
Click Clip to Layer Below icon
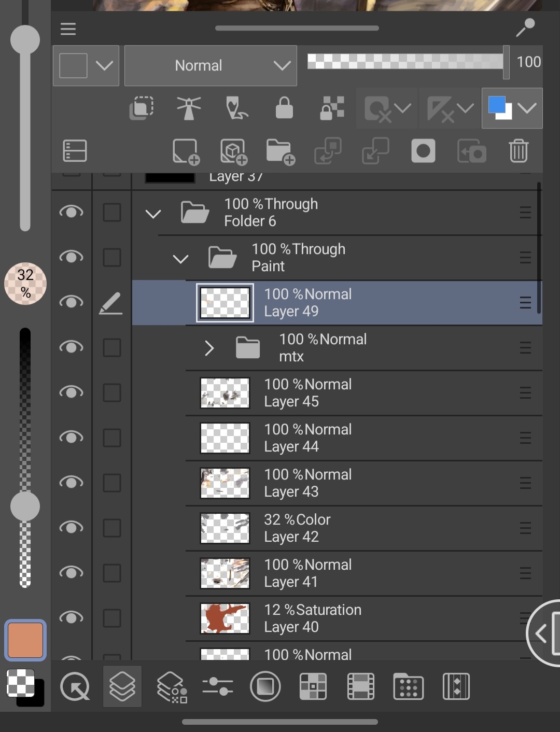[x=141, y=108]
